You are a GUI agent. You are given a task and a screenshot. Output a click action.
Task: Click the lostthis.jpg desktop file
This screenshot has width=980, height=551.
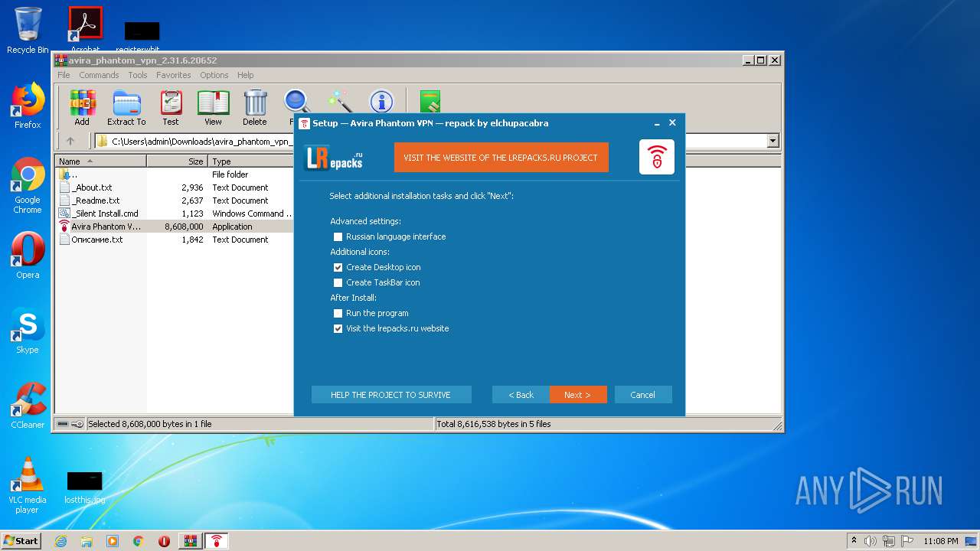pos(85,487)
